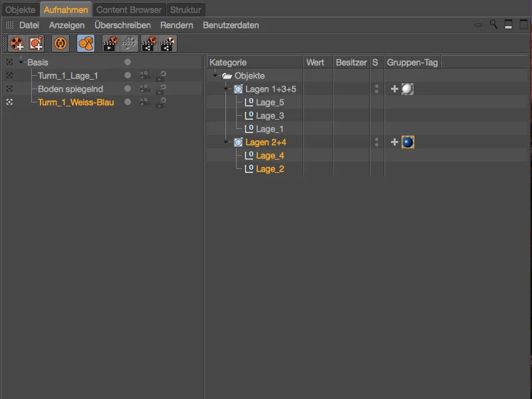Create a new take with the film reel plus icon
532x399 pixels.
point(17,43)
